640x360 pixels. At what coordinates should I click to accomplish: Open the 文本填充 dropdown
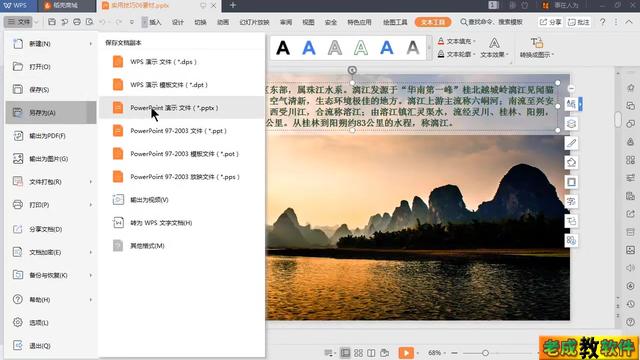(456, 41)
